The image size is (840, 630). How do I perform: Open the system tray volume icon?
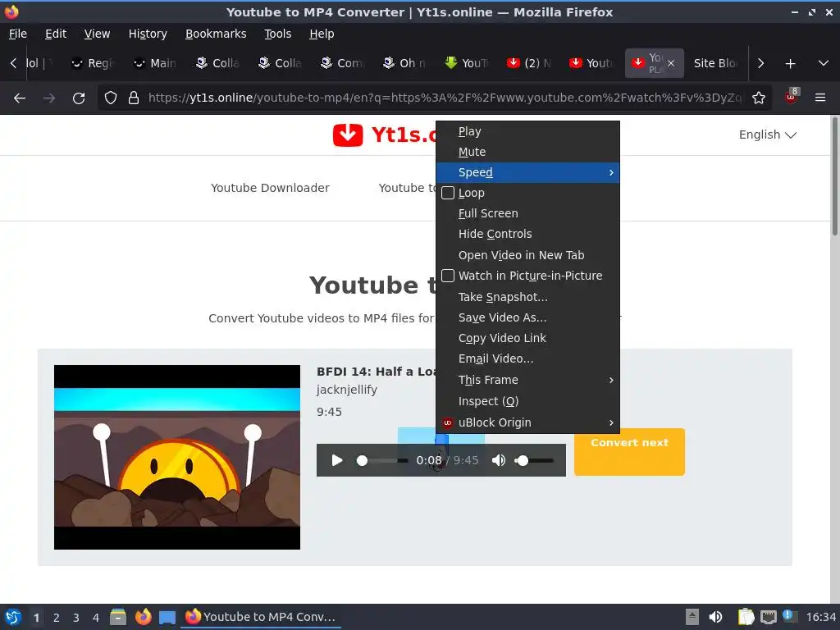click(715, 617)
